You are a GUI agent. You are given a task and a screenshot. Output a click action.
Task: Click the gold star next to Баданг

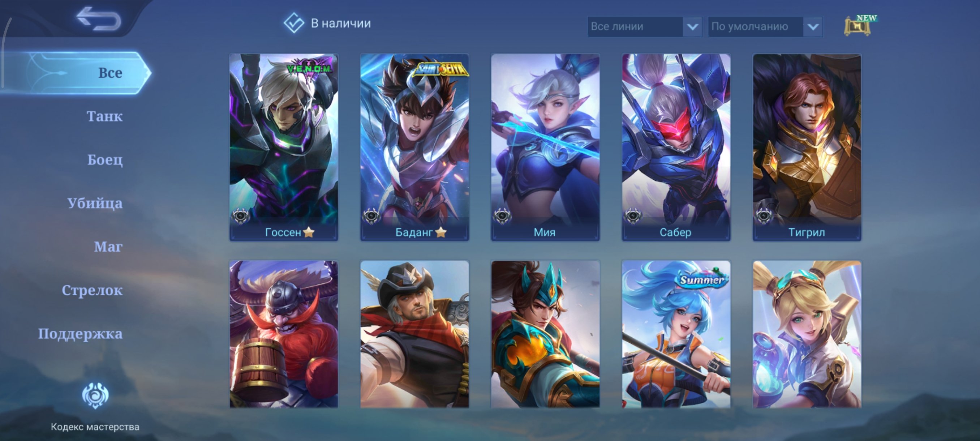440,232
